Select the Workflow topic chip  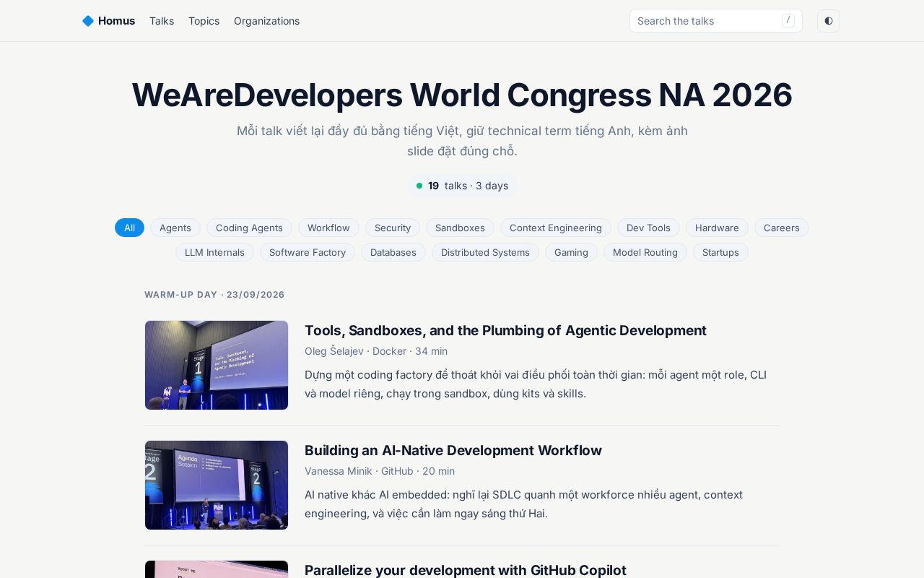(x=328, y=228)
